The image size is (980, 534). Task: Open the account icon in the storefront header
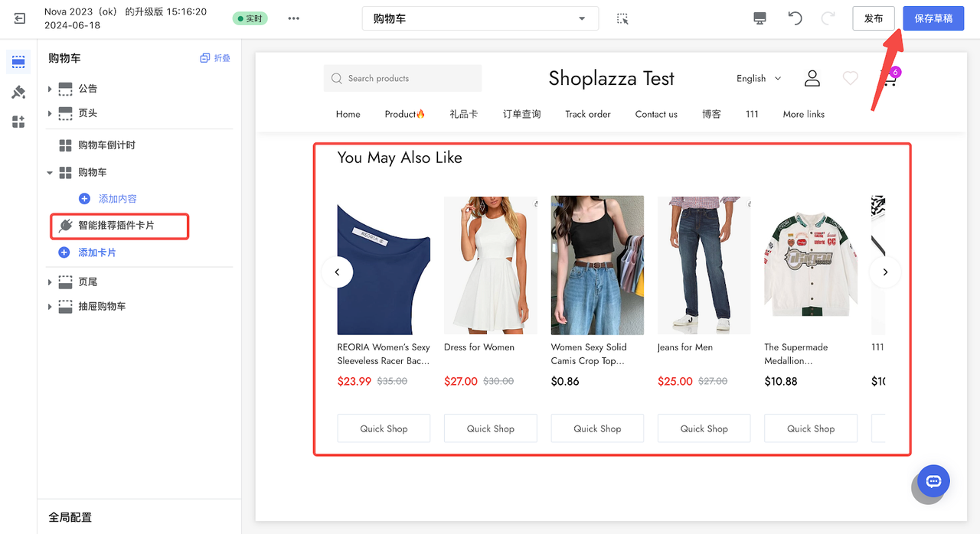812,78
